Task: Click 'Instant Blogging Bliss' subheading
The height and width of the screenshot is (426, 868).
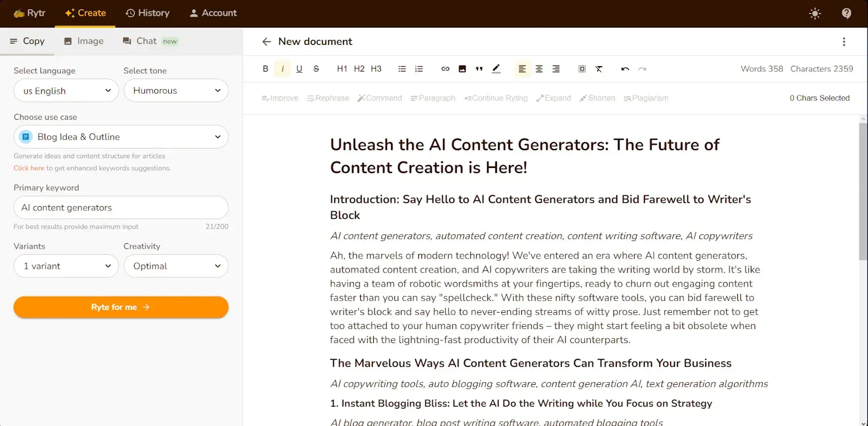Action: (x=521, y=403)
